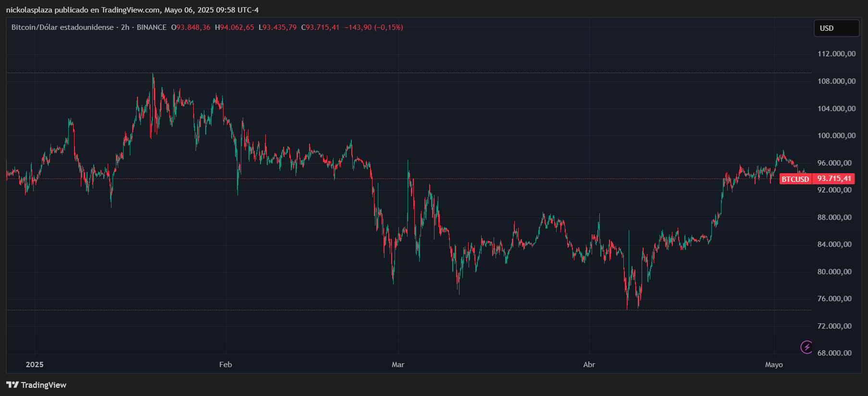Image resolution: width=868 pixels, height=396 pixels.
Task: Click the 68.000,00 price axis label
Action: (834, 353)
